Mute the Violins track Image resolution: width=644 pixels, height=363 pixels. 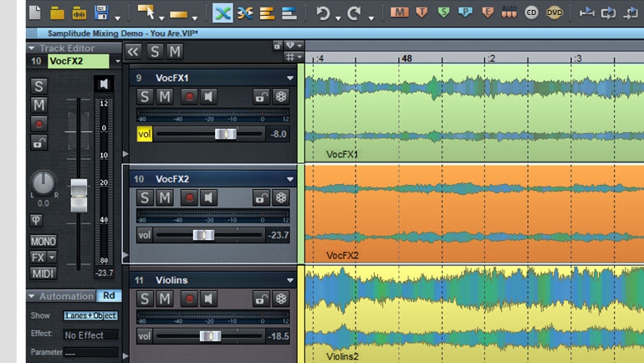[x=165, y=299]
